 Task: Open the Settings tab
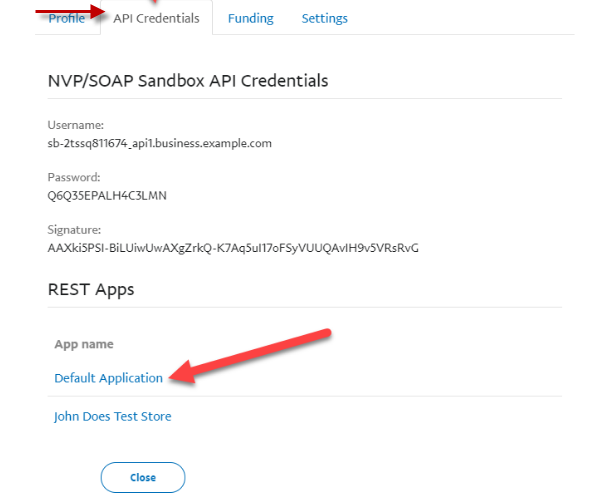[325, 18]
